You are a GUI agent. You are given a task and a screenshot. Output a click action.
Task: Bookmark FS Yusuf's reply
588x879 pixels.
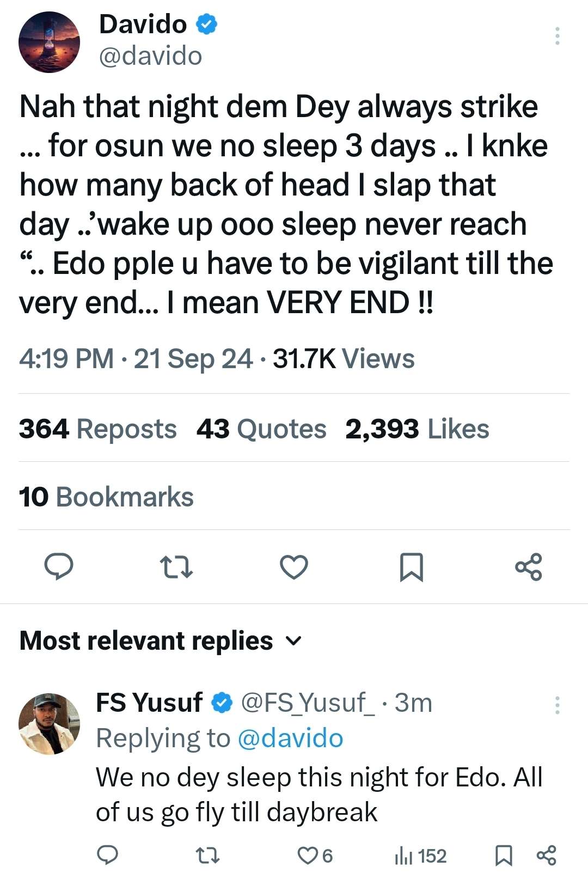[504, 856]
